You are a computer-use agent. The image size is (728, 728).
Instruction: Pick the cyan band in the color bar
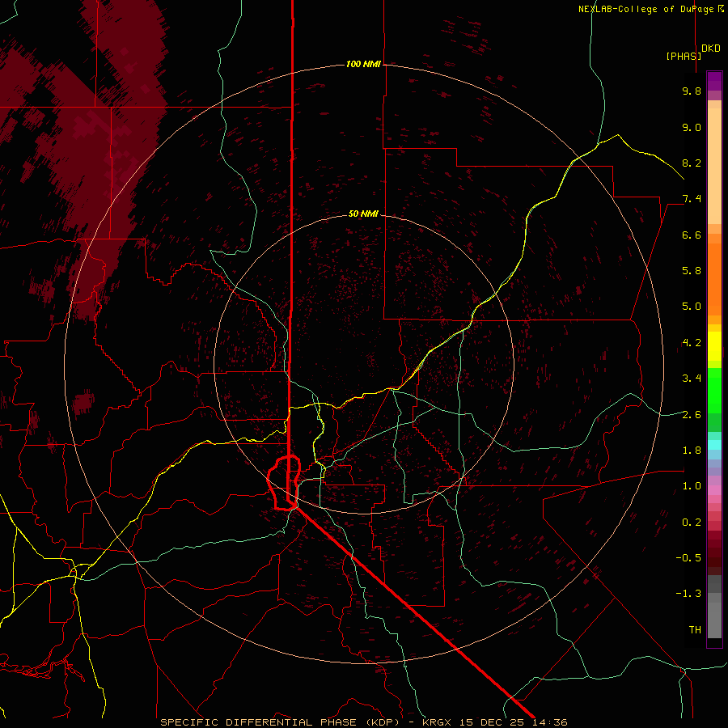click(x=714, y=445)
